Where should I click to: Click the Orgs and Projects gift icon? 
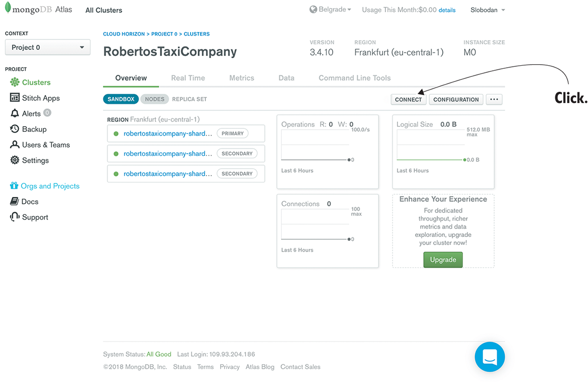pos(14,186)
